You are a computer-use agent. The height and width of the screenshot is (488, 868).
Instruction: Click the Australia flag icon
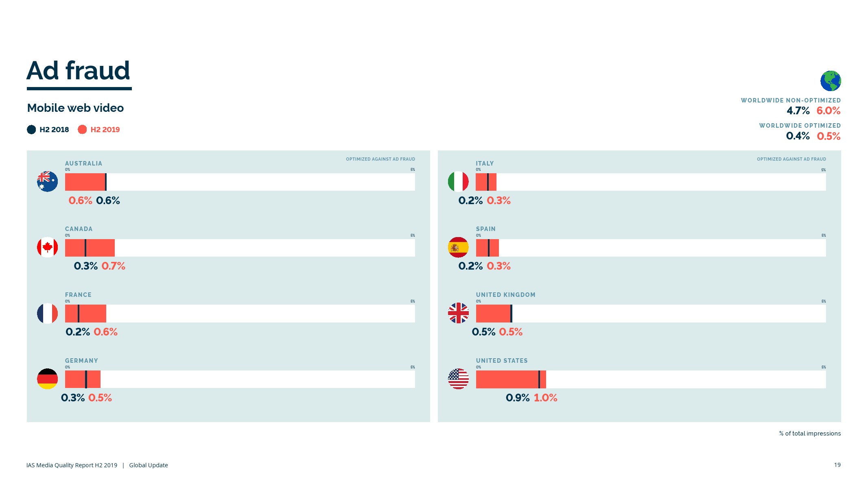[47, 181]
